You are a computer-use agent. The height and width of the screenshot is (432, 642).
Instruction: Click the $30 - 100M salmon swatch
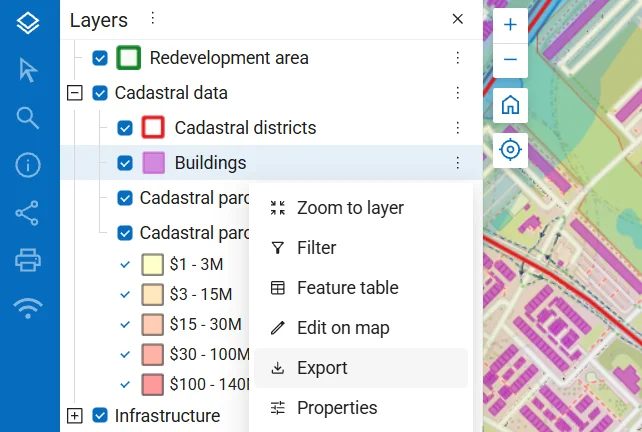[153, 355]
